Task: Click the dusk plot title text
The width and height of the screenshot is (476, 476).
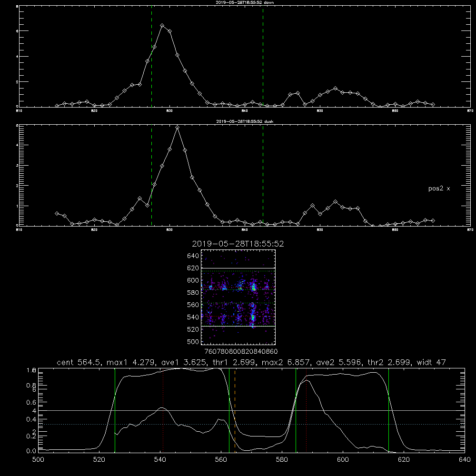Action: [245, 121]
